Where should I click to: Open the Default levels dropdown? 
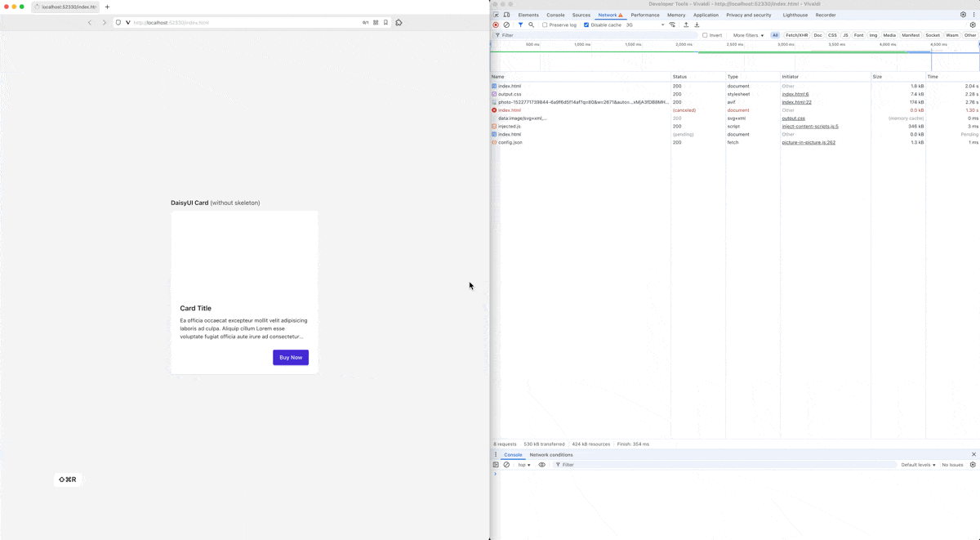[x=918, y=465]
